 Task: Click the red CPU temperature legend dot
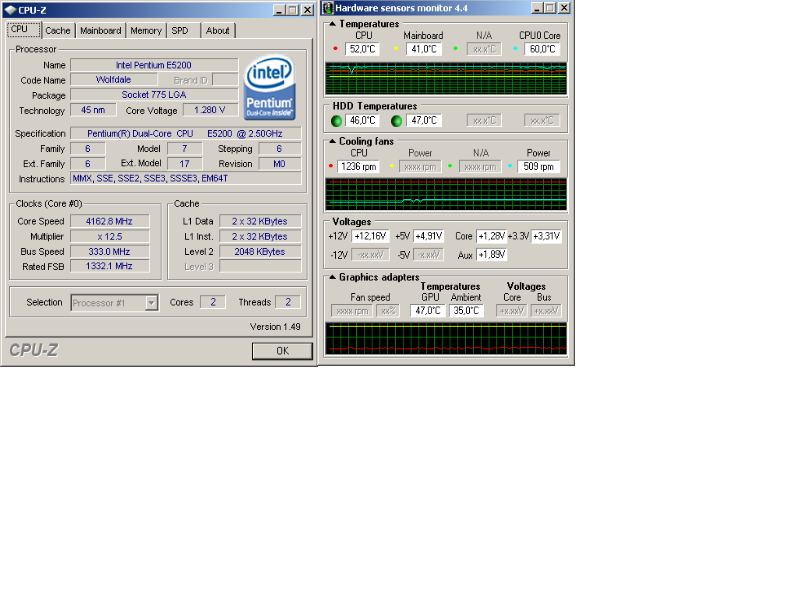(335, 49)
